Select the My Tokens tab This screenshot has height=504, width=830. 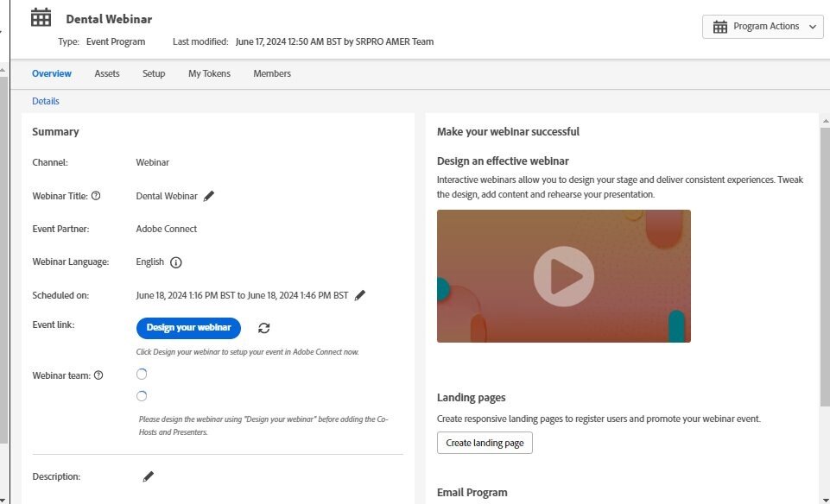[x=209, y=73]
